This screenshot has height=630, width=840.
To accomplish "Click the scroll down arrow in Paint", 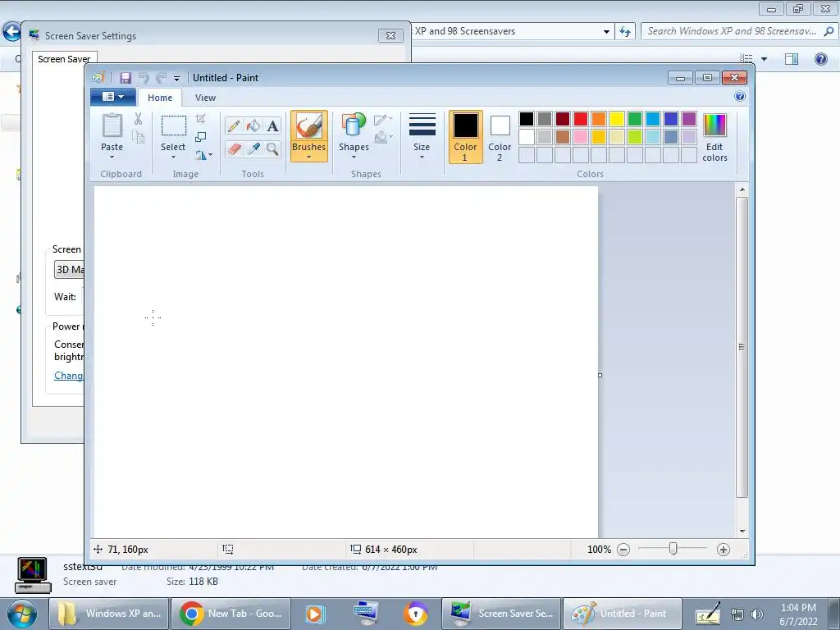I will tap(742, 531).
